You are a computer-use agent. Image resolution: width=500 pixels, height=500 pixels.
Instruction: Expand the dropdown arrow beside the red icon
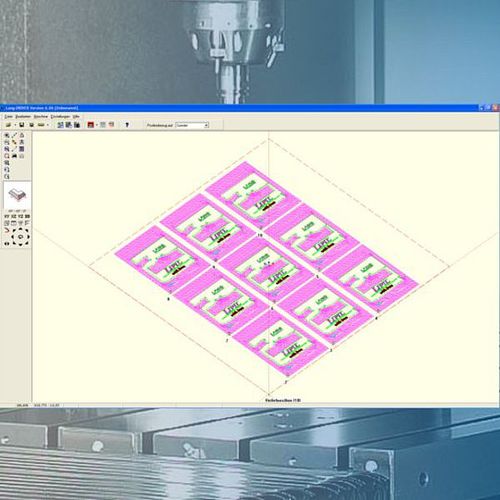(x=97, y=125)
